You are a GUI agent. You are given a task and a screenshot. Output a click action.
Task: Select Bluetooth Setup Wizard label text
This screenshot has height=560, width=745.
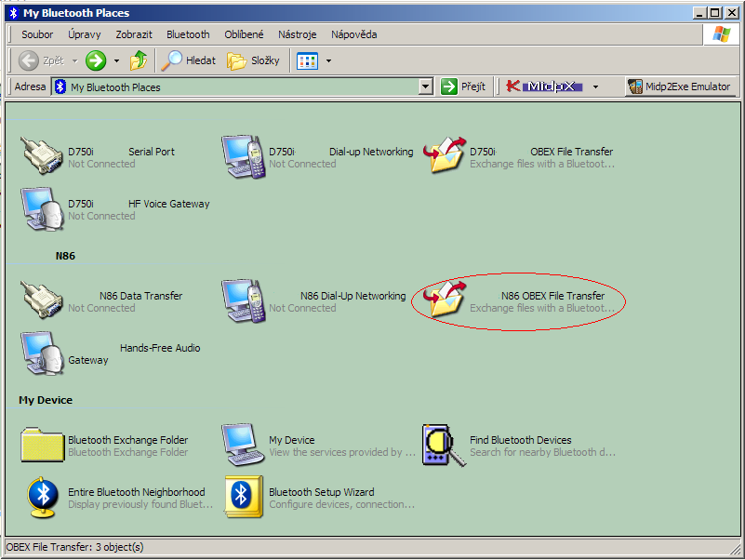(322, 492)
